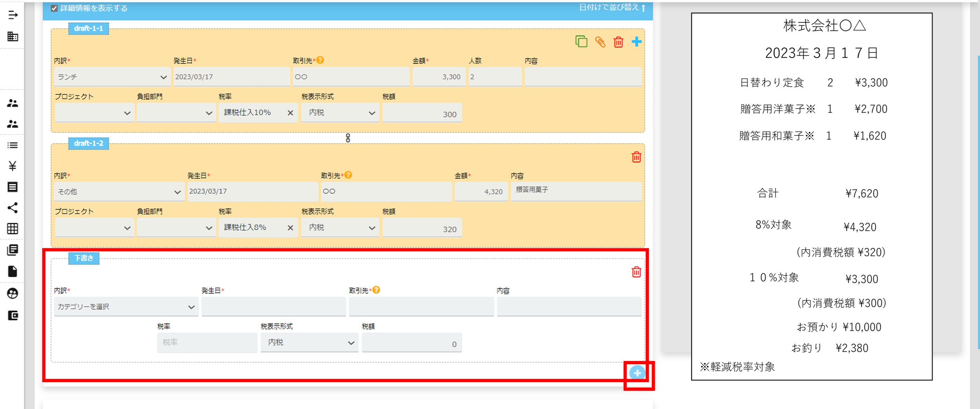Screen dimensions: 980x409
Task: Toggle the 詳細情報を表示する checkbox
Action: (55, 8)
